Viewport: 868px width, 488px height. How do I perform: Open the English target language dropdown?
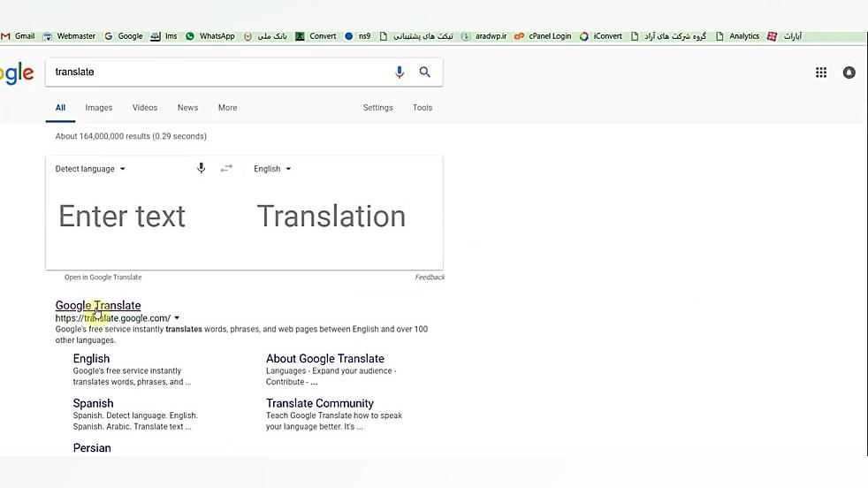(x=272, y=169)
